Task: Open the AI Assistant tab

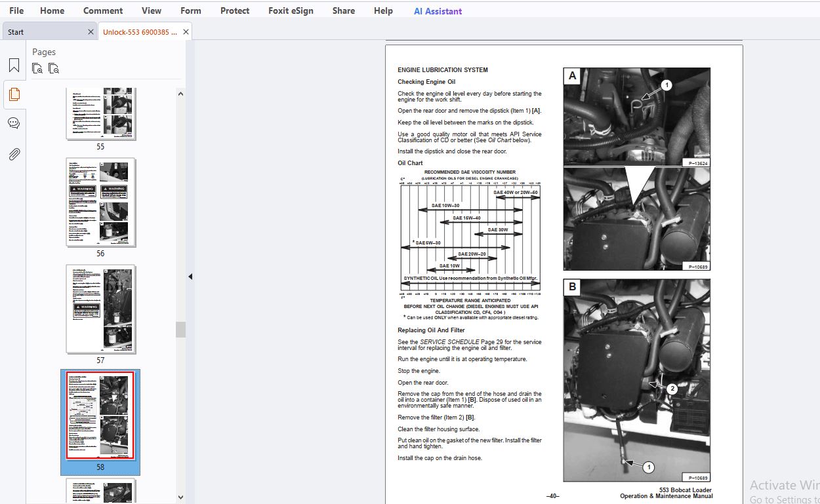Action: [438, 11]
